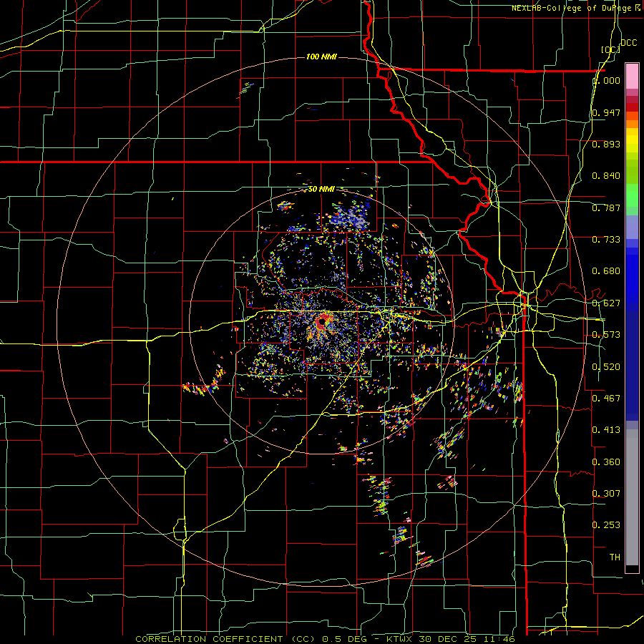Click the [CC] units label above the legend
This screenshot has width=644, height=644.
point(611,49)
